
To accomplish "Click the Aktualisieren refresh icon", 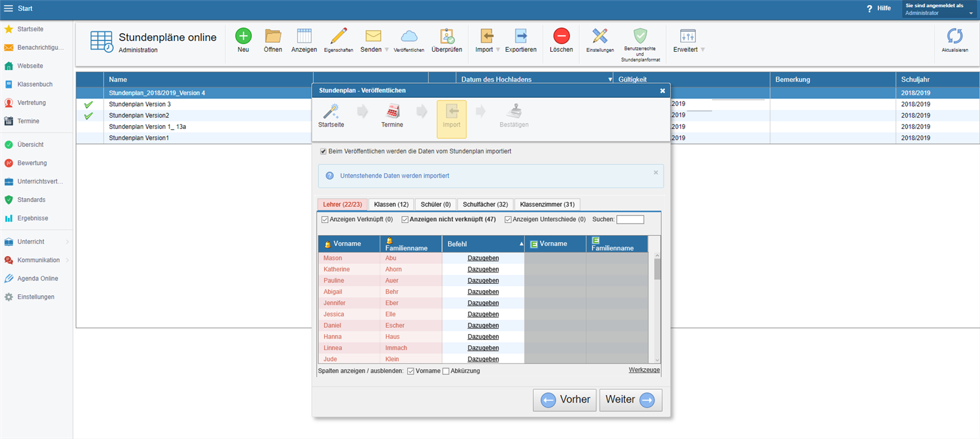I will pyautogui.click(x=954, y=36).
